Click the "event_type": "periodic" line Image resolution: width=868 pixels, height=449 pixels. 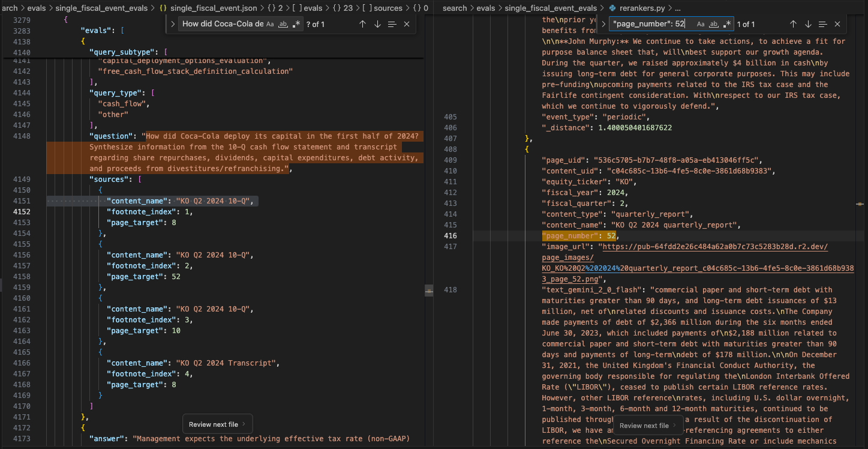coord(596,117)
